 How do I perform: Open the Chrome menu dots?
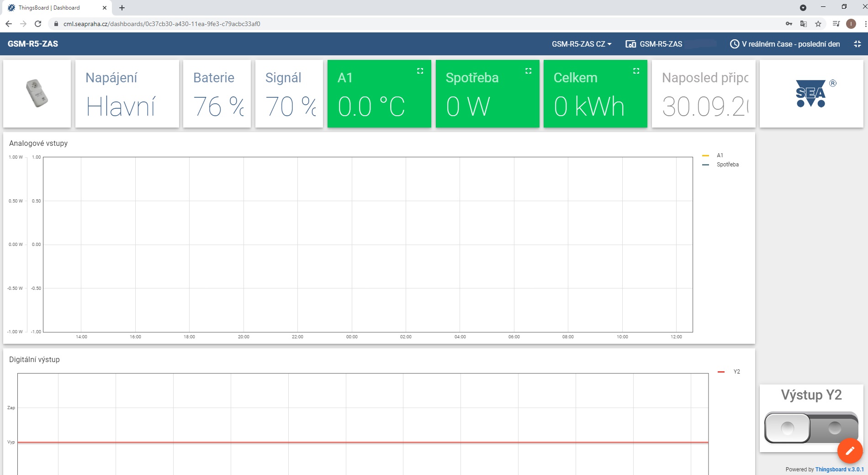click(865, 24)
